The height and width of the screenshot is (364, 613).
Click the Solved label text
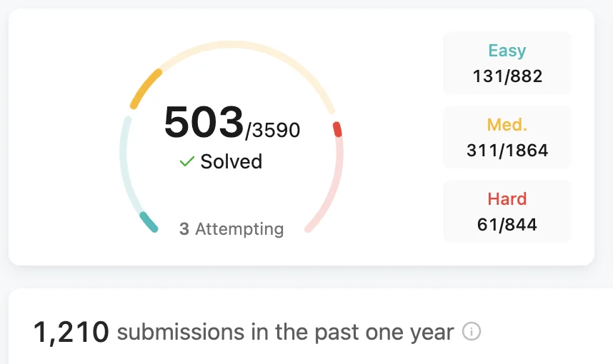point(231,161)
